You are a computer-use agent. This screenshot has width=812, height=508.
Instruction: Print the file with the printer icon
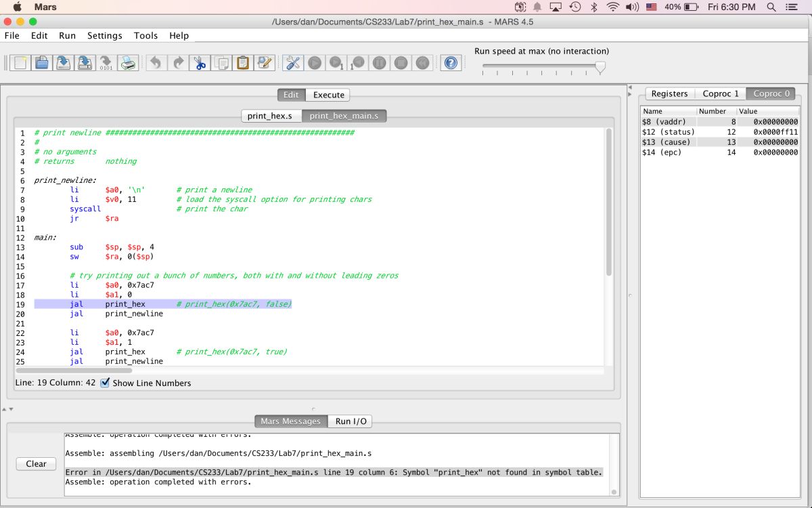[x=127, y=63]
